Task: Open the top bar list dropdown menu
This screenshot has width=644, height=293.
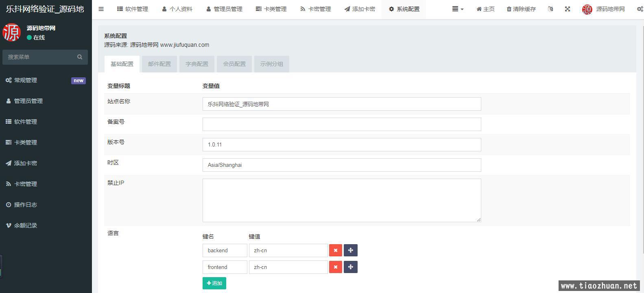Action: tap(458, 9)
